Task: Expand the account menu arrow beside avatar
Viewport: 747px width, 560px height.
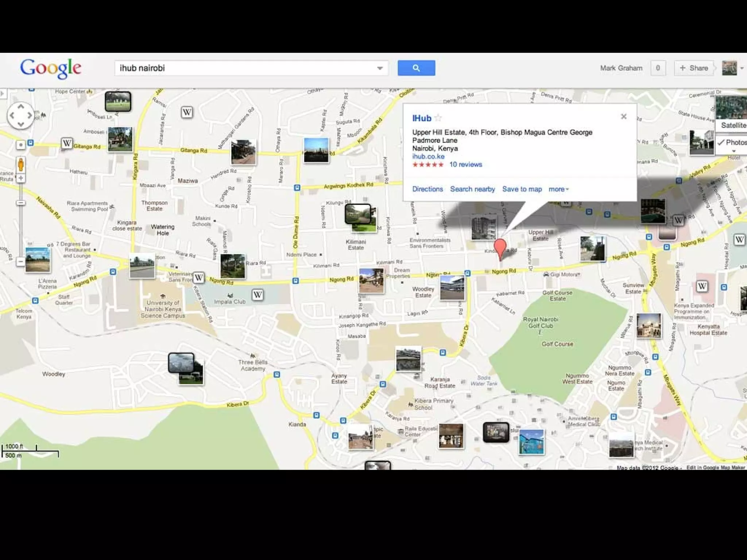Action: click(742, 68)
